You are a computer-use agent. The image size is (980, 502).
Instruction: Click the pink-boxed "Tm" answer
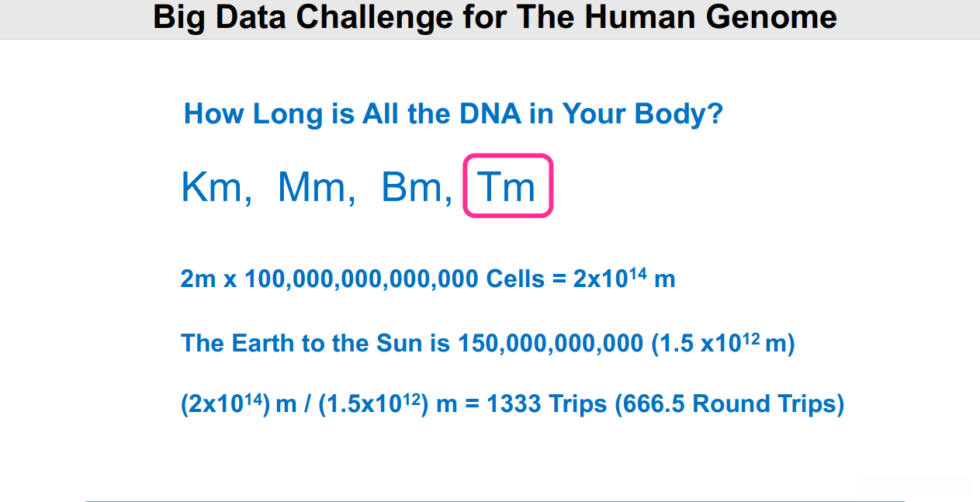coord(507,187)
